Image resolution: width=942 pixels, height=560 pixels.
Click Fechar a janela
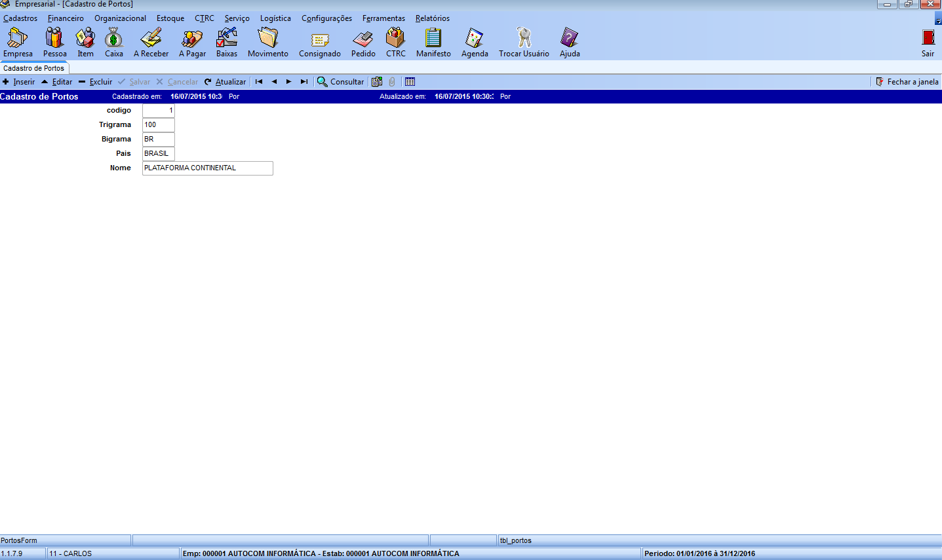pos(907,82)
